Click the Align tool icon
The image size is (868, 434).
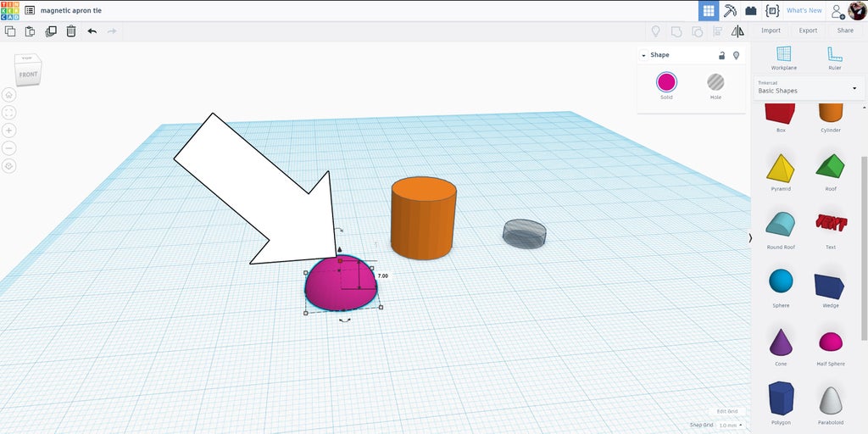point(717,31)
